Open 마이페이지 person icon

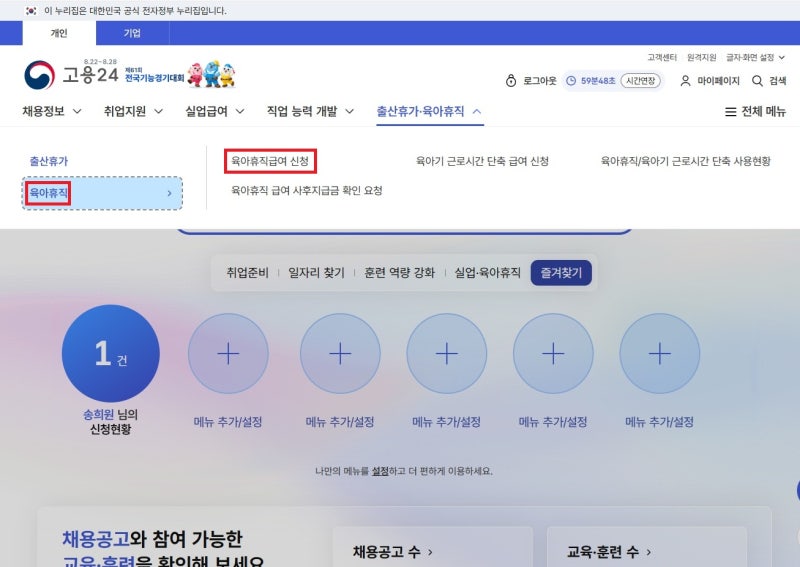click(686, 81)
